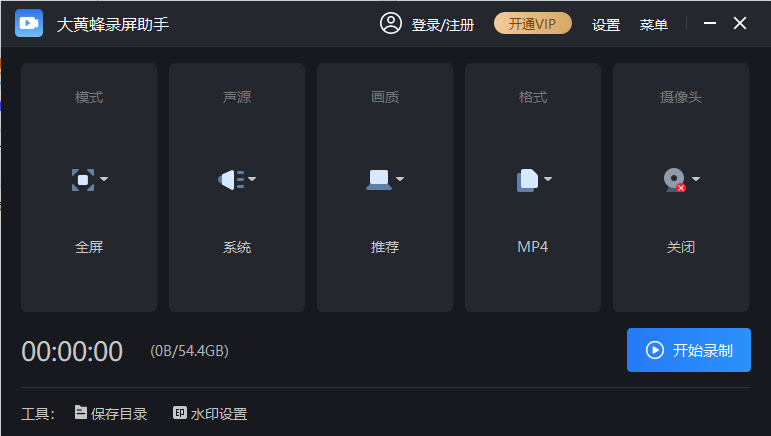The height and width of the screenshot is (436, 771).
Task: Click the 开通VIP button
Action: click(533, 24)
